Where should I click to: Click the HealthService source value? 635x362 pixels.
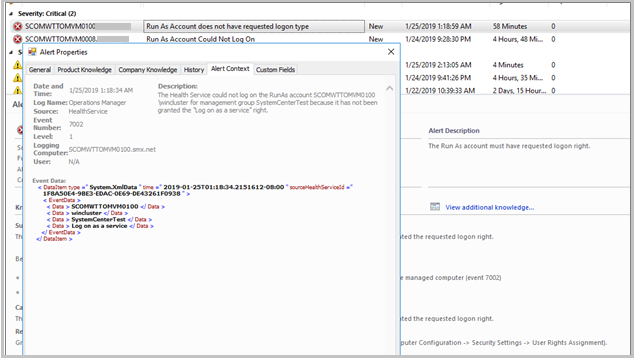(x=88, y=111)
